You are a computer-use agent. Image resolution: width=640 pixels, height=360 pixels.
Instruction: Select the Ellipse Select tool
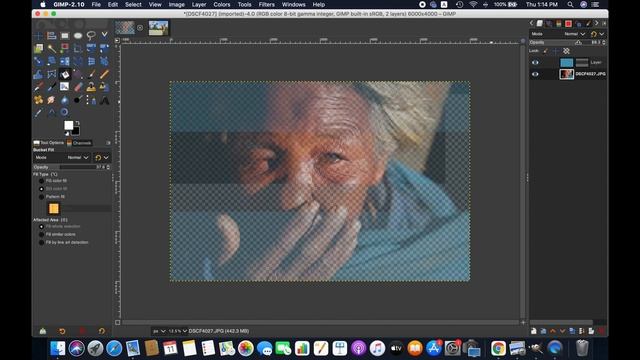point(78,36)
